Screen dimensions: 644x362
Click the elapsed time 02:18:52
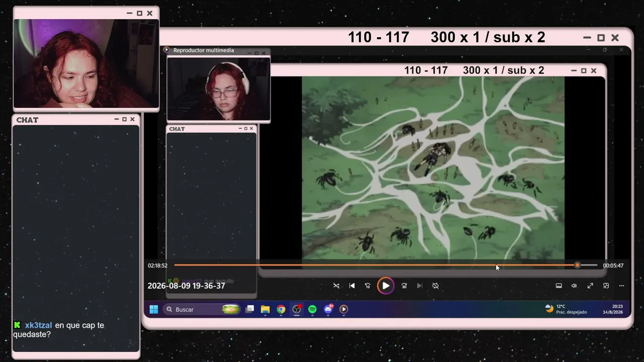(157, 265)
